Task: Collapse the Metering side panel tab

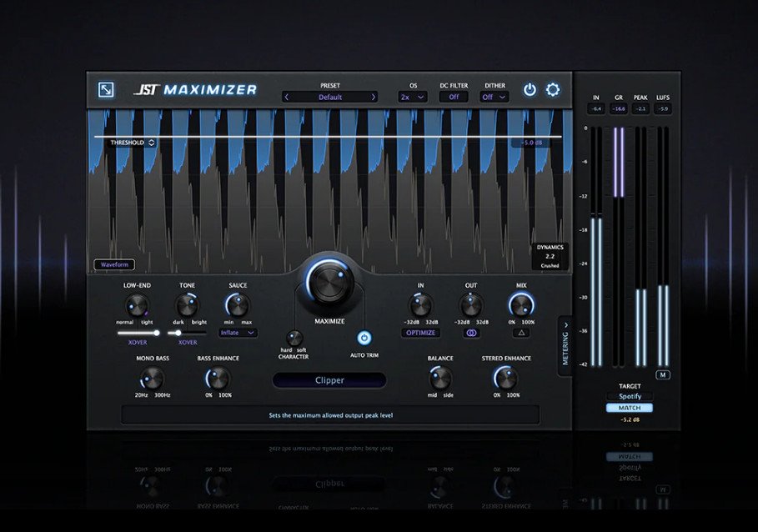Action: click(x=565, y=344)
